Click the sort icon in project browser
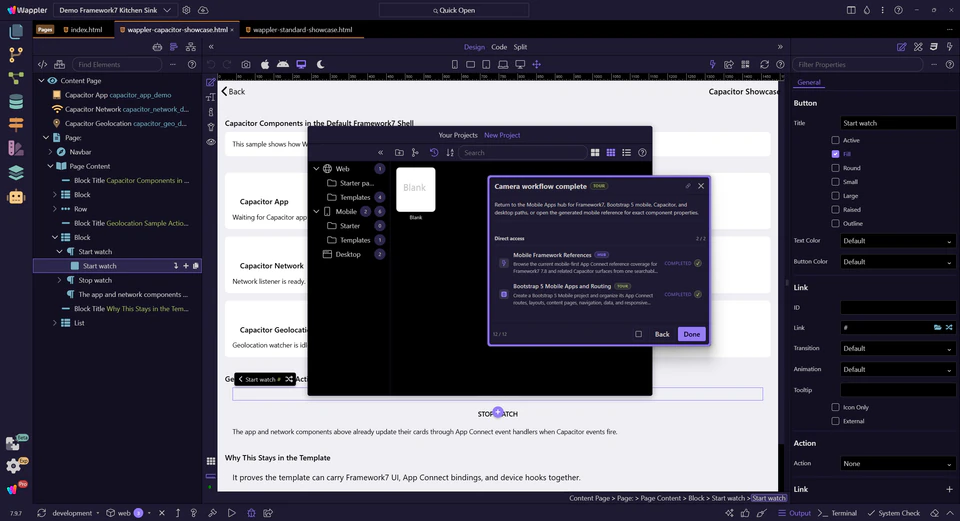The image size is (960, 521). [x=450, y=152]
